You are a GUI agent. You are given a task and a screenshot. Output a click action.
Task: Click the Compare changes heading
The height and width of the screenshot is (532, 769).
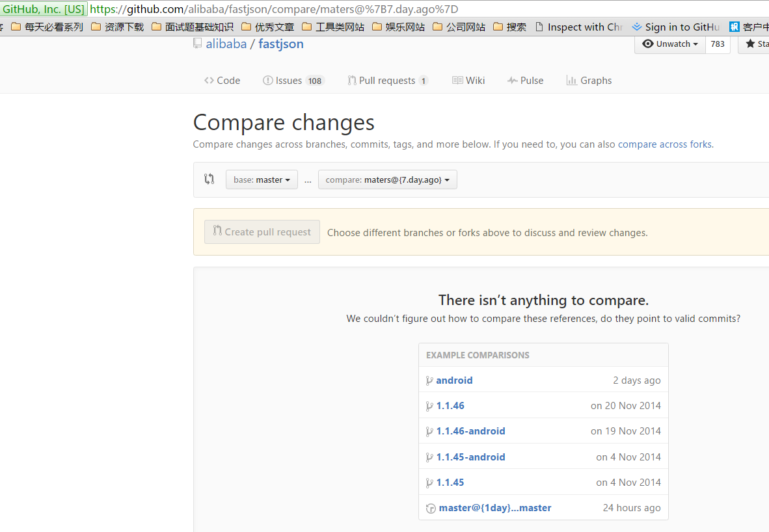tap(284, 122)
